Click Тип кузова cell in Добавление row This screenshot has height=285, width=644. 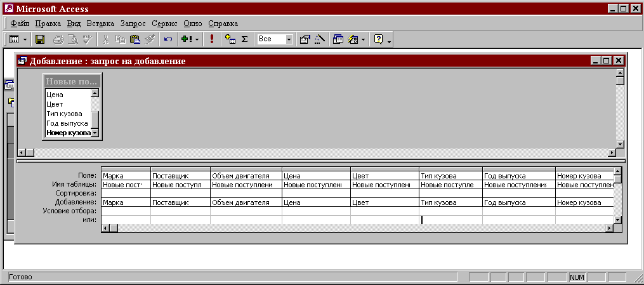[x=450, y=202]
